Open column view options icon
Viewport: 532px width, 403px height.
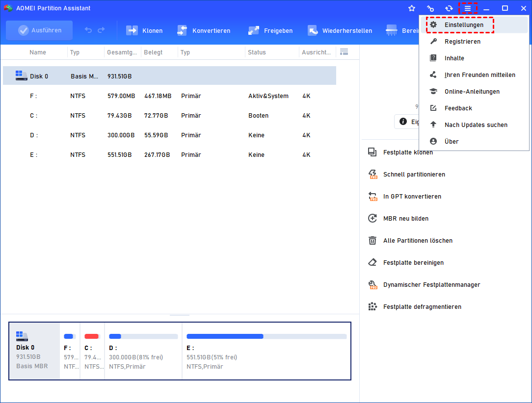tap(344, 52)
